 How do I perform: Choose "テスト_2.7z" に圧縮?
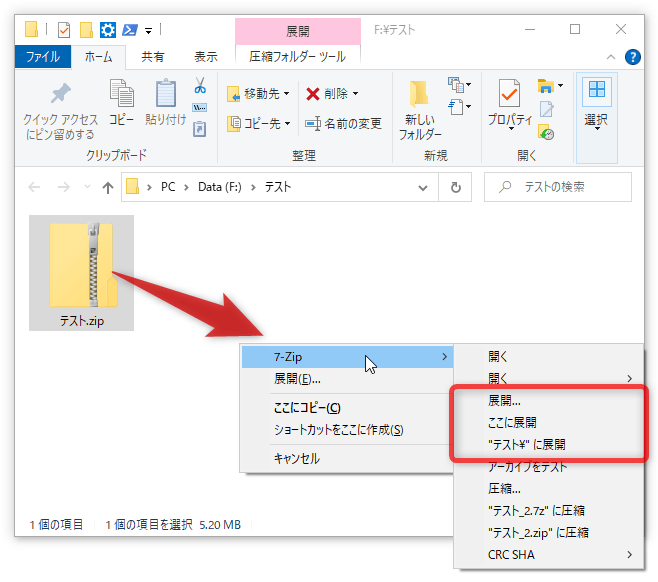[x=548, y=511]
